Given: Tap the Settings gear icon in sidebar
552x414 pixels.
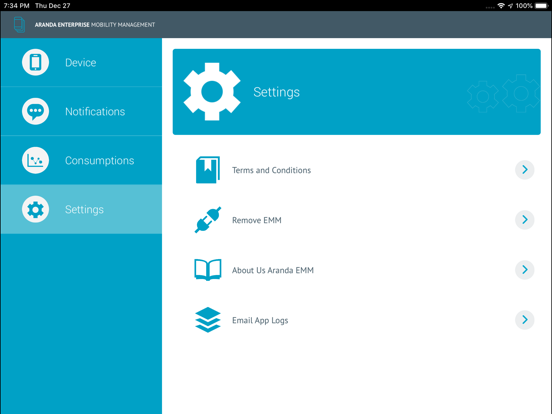Looking at the screenshot, I should point(35,209).
